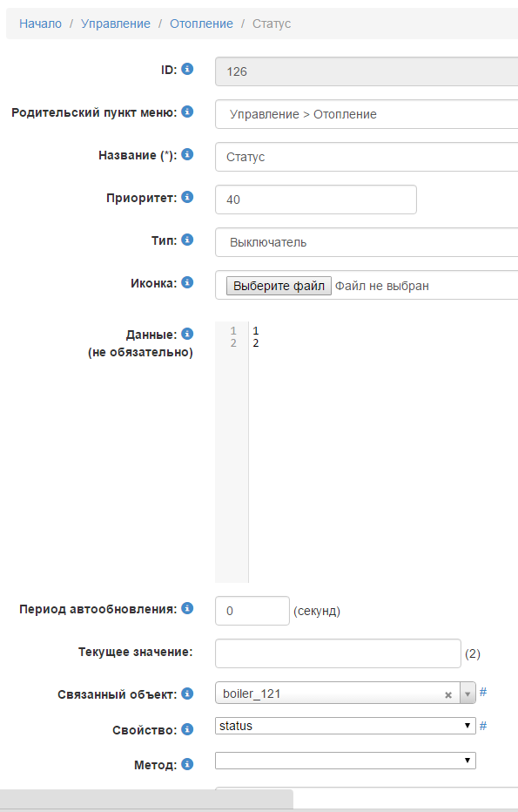This screenshot has width=518, height=812.
Task: Click the (2) link beside Текущее значение
Action: (x=473, y=653)
